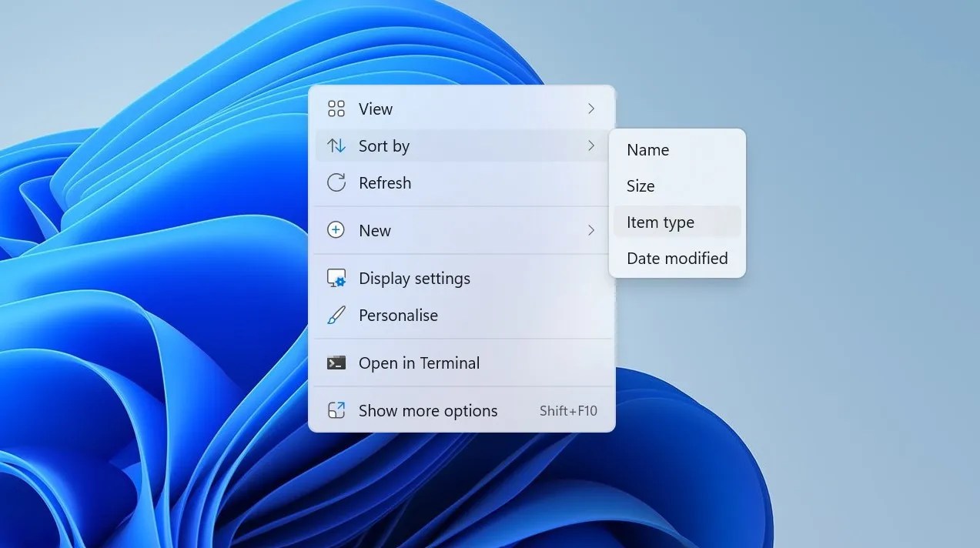Expand the Sort by submenu chevron
Image resolution: width=980 pixels, height=548 pixels.
591,145
